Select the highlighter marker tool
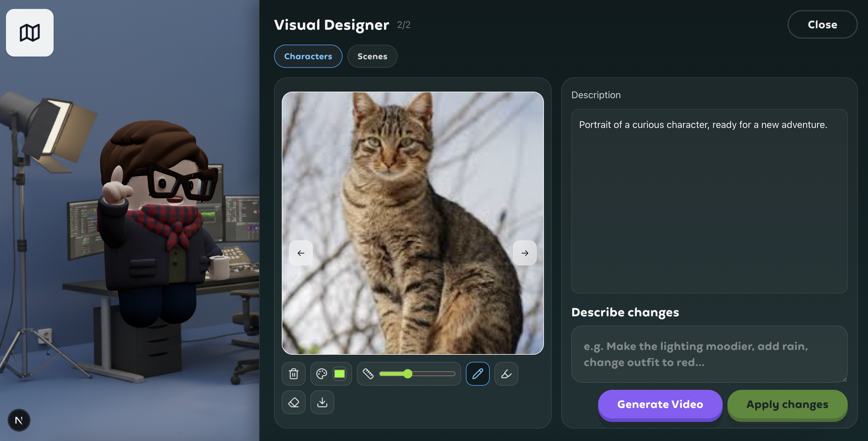Image resolution: width=868 pixels, height=441 pixels. click(506, 374)
